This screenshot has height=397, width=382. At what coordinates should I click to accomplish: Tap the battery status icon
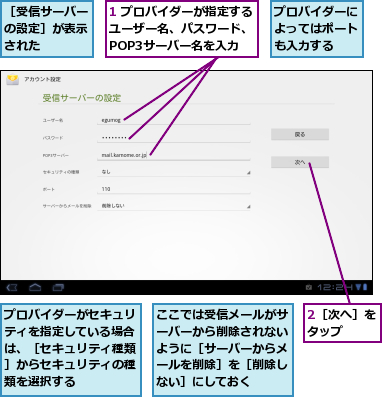[x=365, y=287]
